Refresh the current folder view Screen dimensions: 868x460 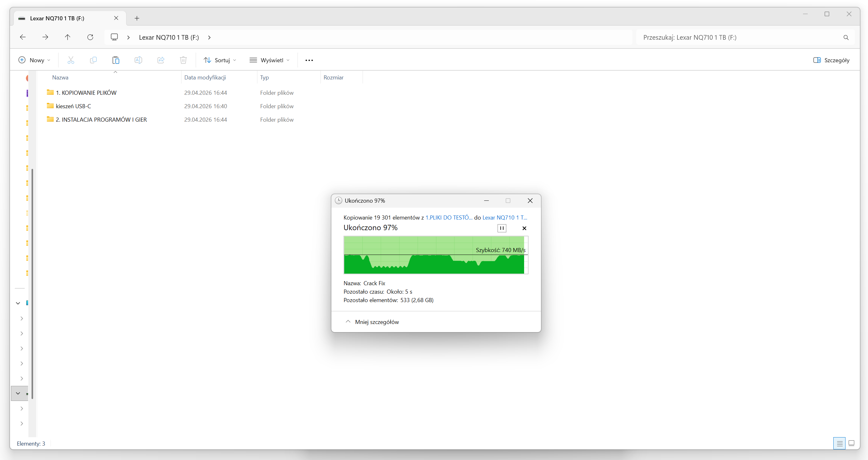pos(90,37)
